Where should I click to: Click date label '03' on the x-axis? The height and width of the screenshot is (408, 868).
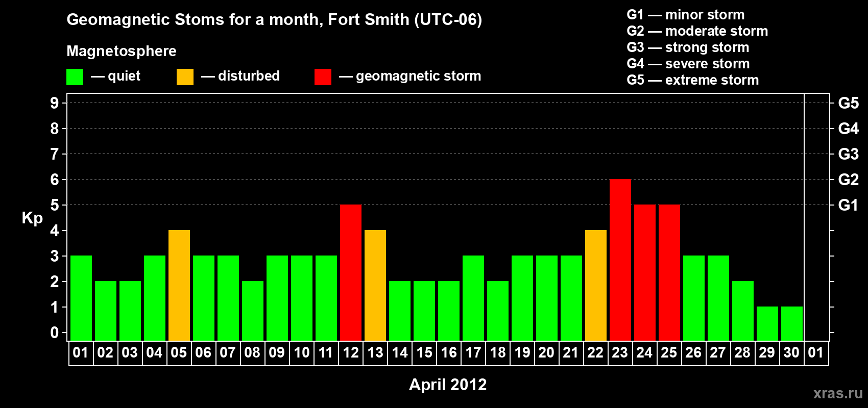coord(130,353)
